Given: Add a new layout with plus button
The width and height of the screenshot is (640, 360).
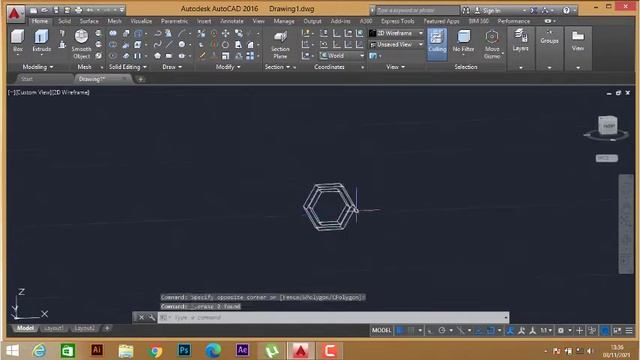Looking at the screenshot, I should [x=107, y=328].
